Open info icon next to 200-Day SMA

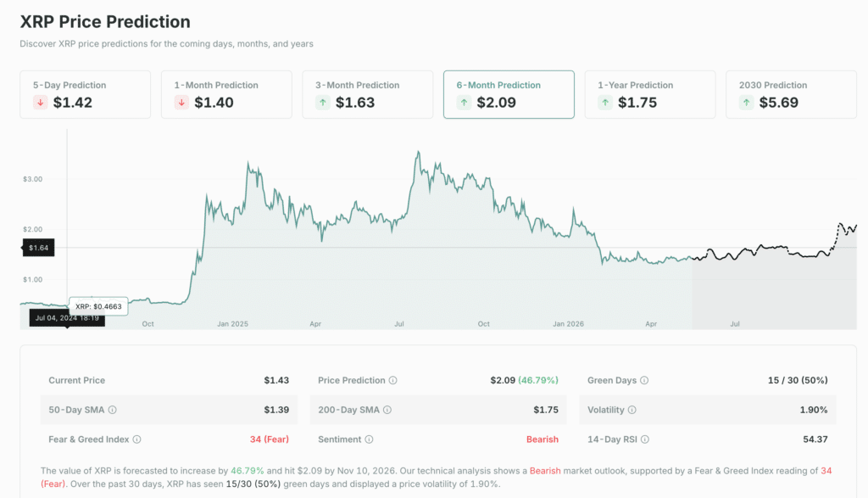click(x=387, y=410)
